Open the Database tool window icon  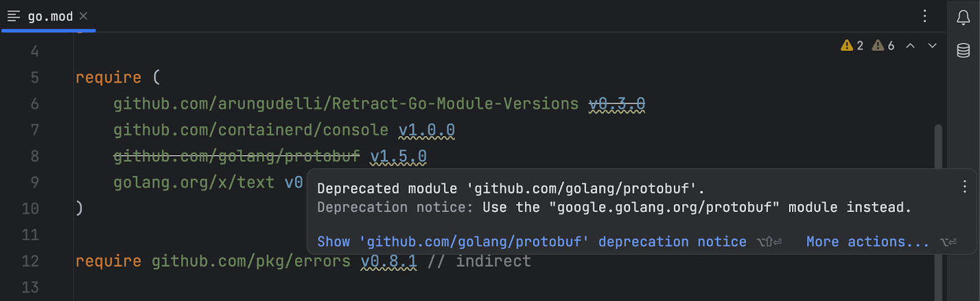point(963,50)
